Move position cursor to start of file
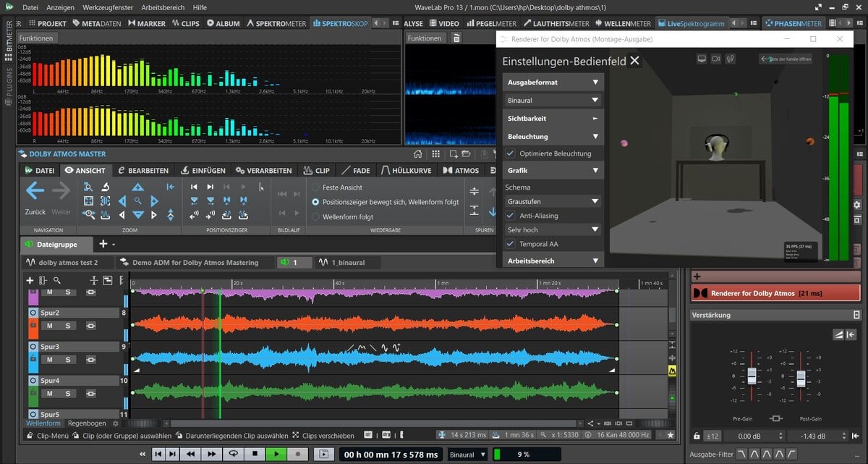This screenshot has height=464, width=868. coord(194,187)
